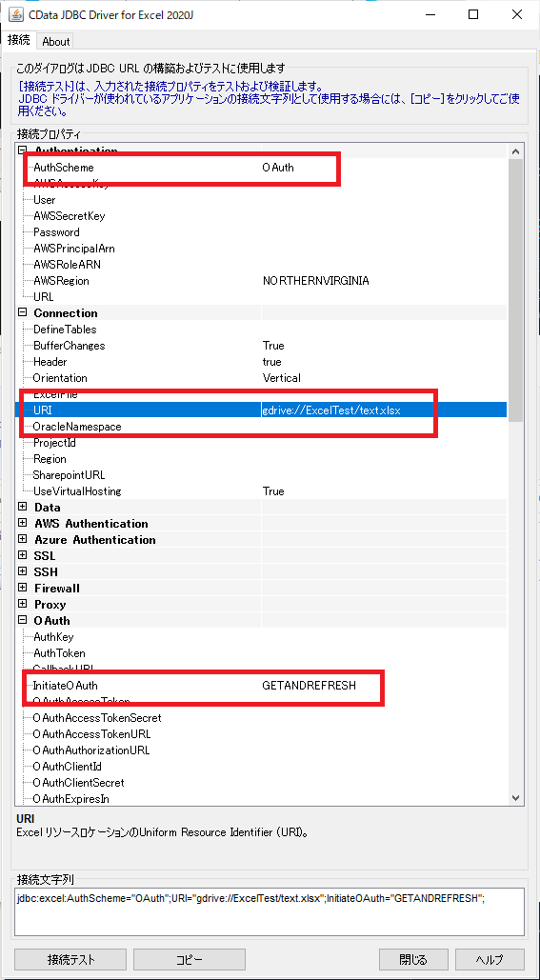
Task: Expand the SSL section
Action: point(23,555)
